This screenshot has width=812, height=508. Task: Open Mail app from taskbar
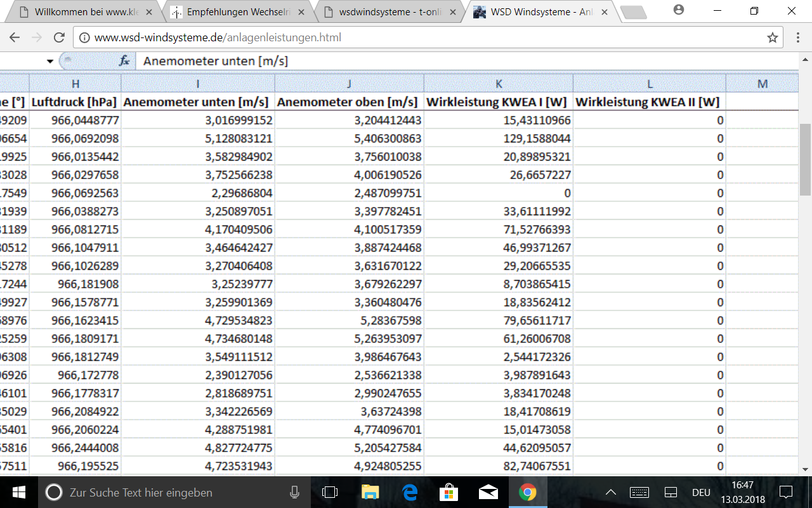point(488,492)
